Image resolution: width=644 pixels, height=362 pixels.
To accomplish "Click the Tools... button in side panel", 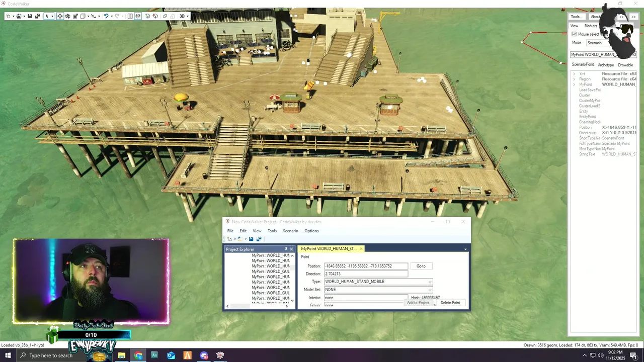I will pos(576,17).
